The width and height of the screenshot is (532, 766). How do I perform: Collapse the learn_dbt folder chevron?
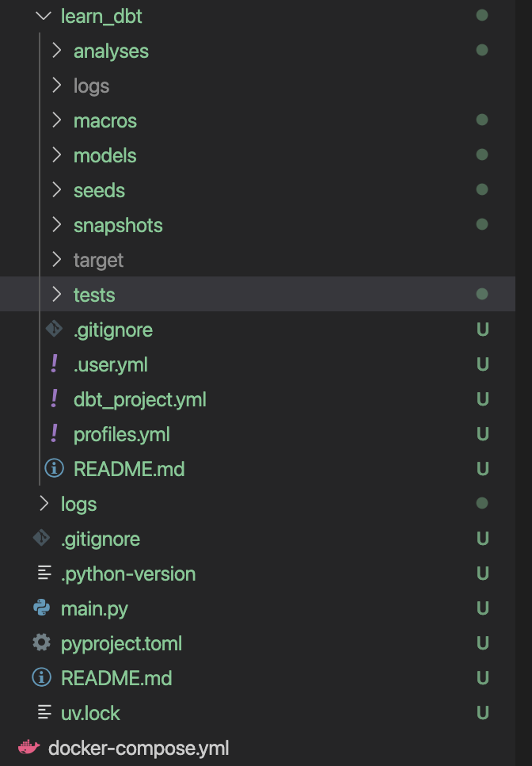click(x=44, y=16)
